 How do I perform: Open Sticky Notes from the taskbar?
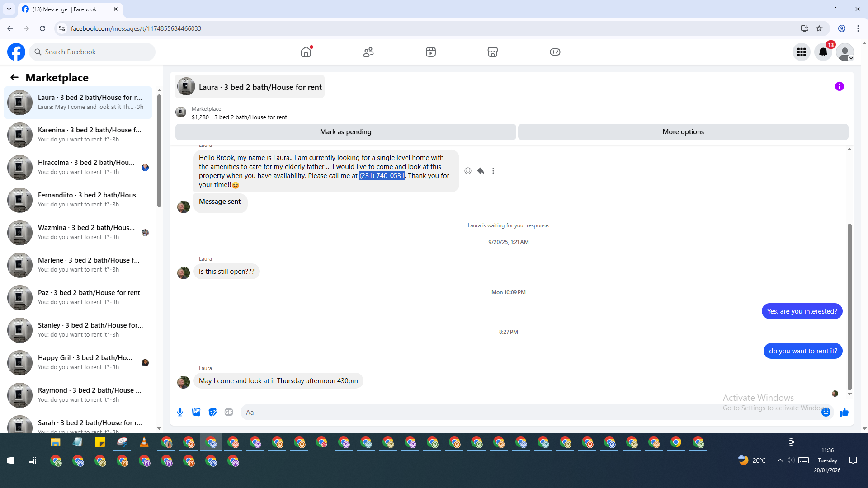coord(100,442)
